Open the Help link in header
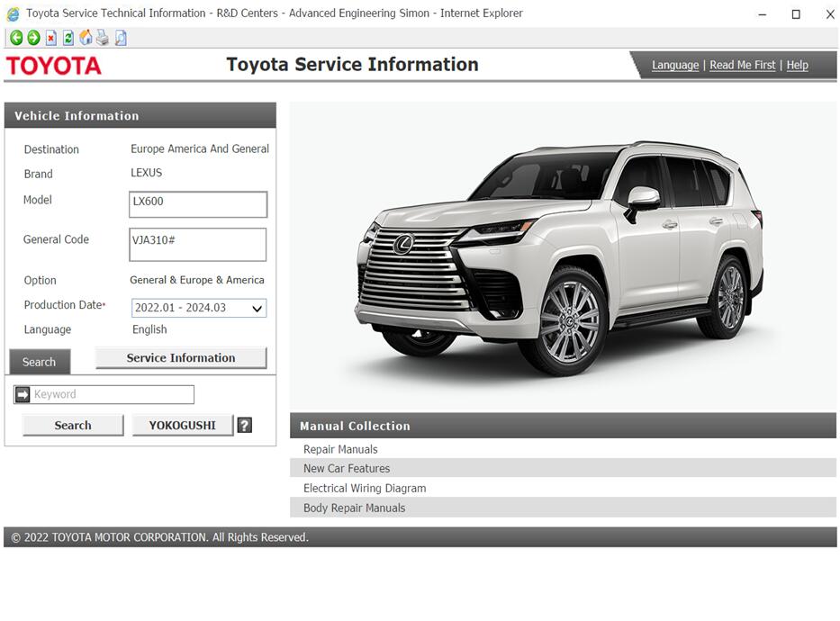This screenshot has width=840, height=621. (797, 65)
